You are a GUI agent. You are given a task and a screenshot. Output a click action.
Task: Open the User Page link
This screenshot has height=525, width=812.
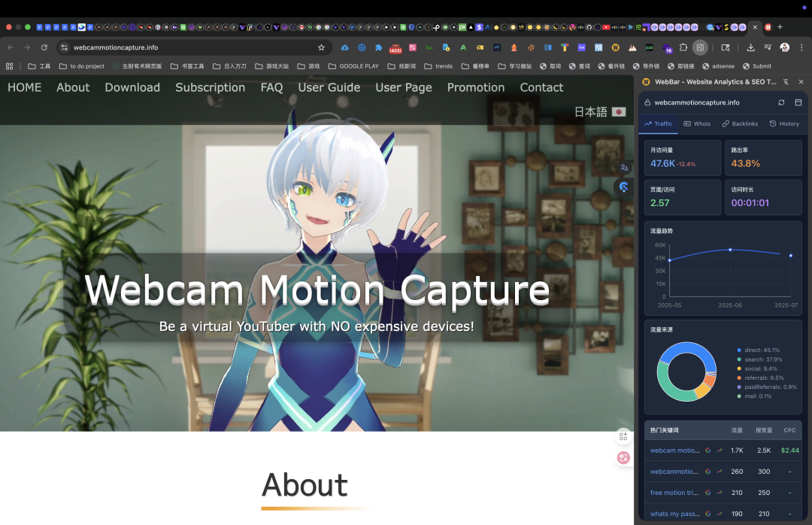point(404,87)
